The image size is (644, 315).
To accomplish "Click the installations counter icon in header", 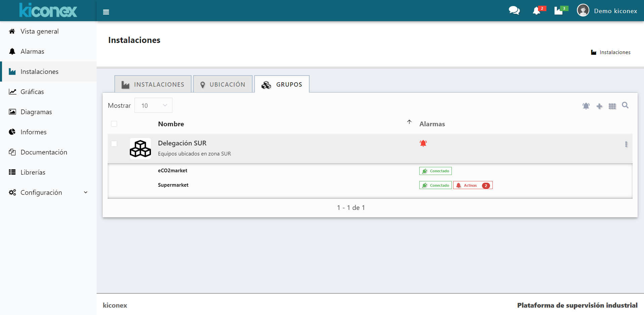I will [559, 11].
